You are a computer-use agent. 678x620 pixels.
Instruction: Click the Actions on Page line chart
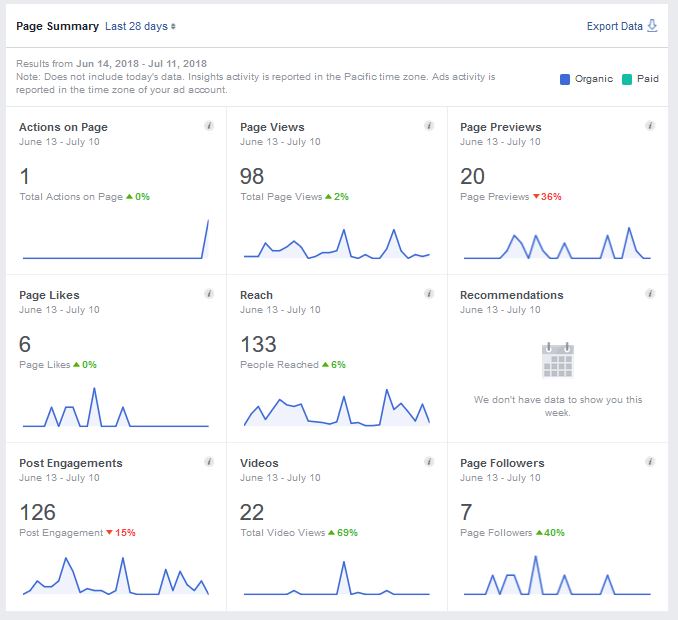116,239
